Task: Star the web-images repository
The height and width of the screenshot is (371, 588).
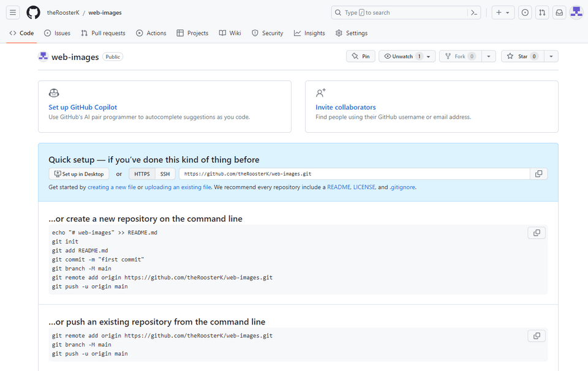Action: pos(522,56)
